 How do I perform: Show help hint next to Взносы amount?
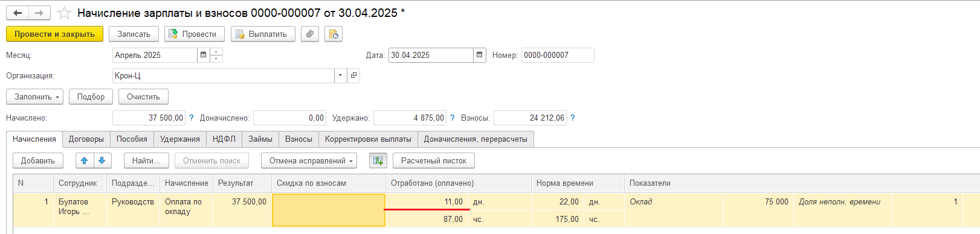(573, 118)
